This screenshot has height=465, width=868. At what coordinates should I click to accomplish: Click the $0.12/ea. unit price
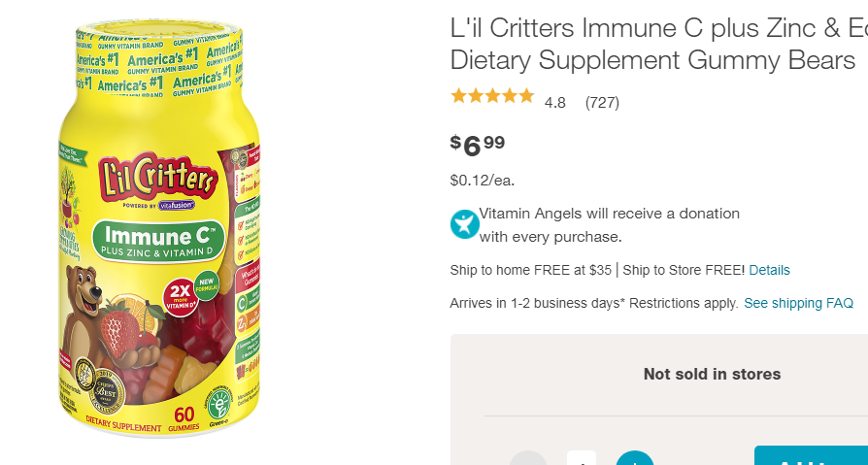click(x=483, y=181)
